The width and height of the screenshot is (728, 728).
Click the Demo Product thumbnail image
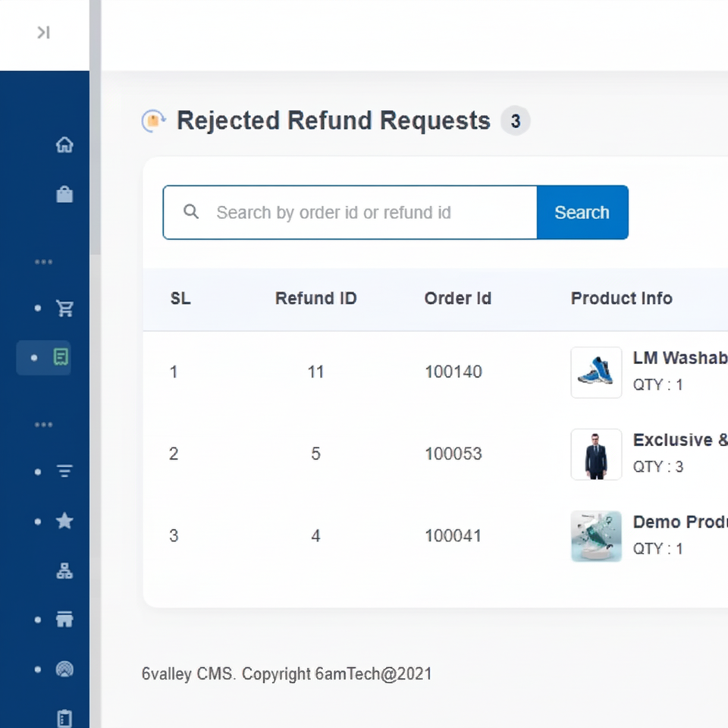[596, 536]
